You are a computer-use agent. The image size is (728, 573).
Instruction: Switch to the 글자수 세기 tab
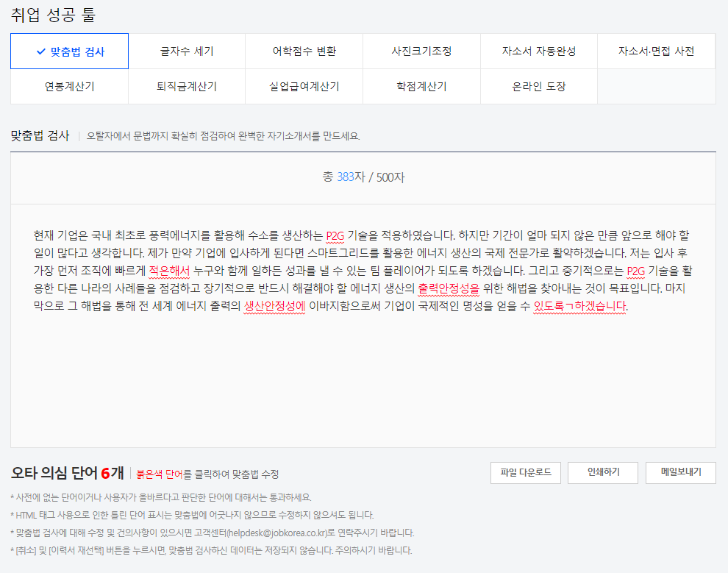[187, 51]
